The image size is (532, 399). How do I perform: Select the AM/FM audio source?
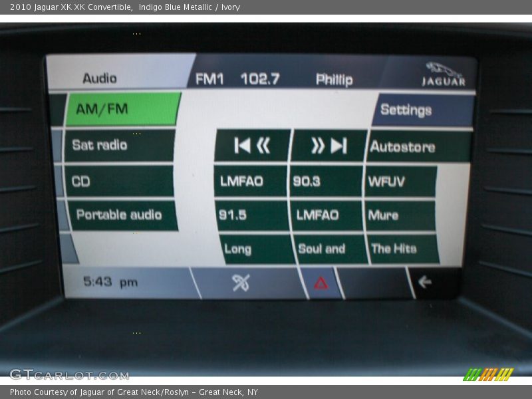point(123,109)
